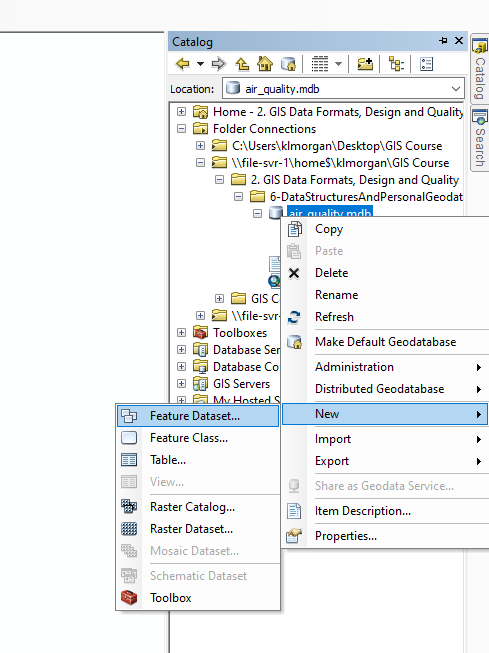This screenshot has height=653, width=489.
Task: Pin the Catalog window auto-hide
Action: point(443,41)
